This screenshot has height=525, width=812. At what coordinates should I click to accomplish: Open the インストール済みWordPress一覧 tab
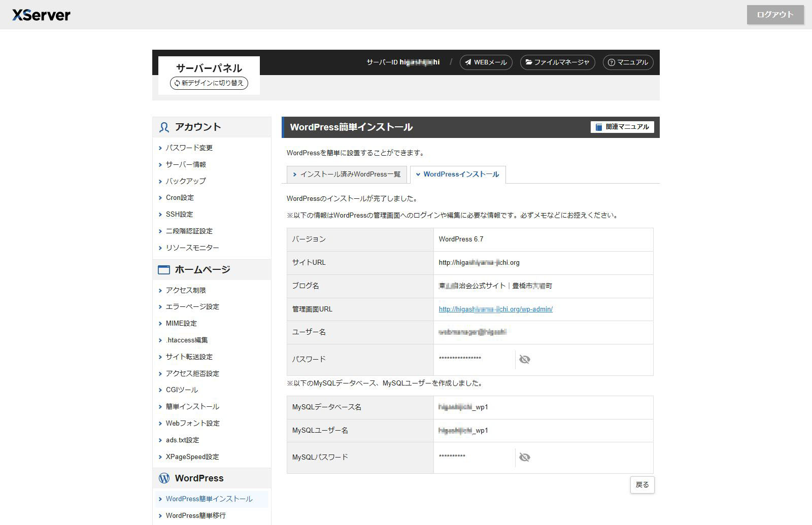click(347, 174)
